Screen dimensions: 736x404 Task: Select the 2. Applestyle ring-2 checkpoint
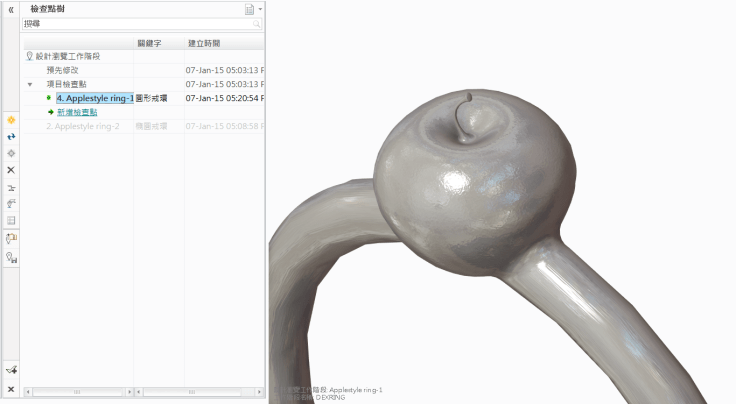tap(73, 127)
